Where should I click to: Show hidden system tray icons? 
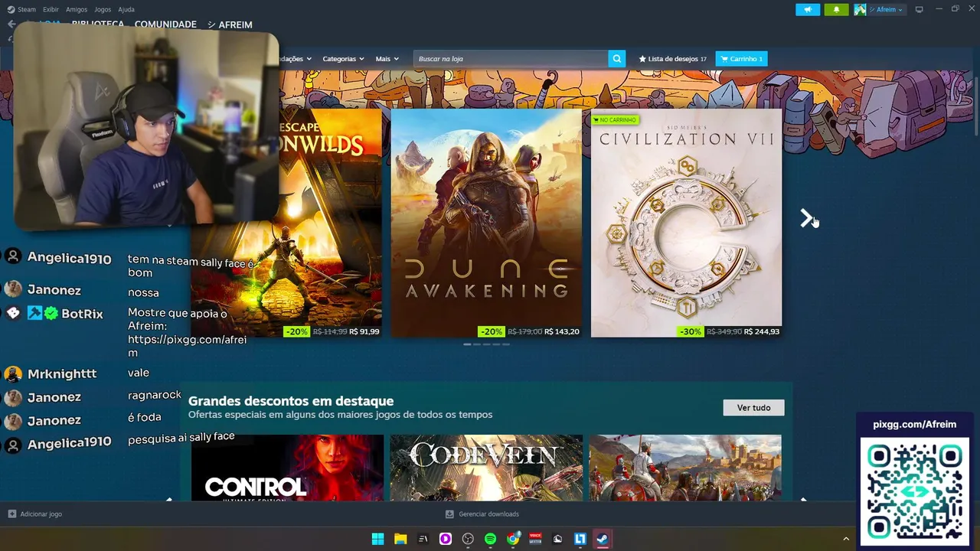[846, 539]
